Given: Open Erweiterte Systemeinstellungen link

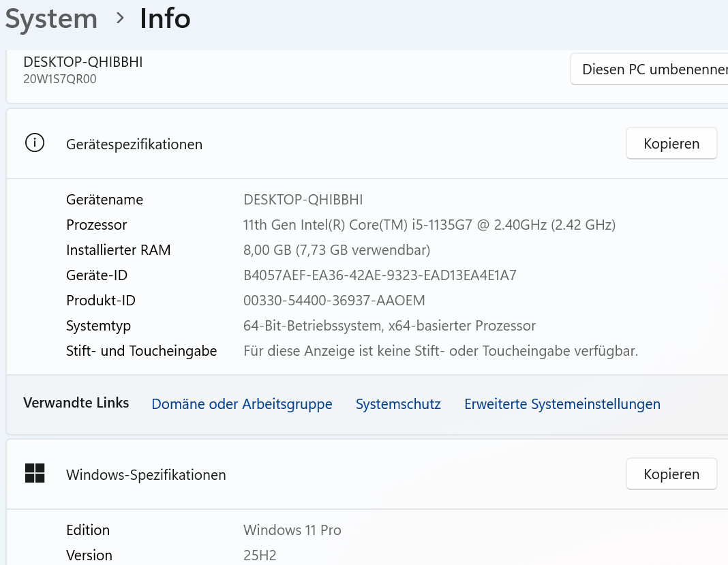Looking at the screenshot, I should [562, 404].
